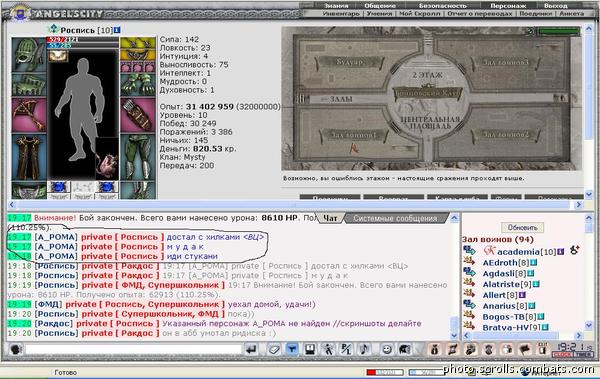Image resolution: width=600 pixels, height=379 pixels.
Task: Save chat using the floppy disk icon
Action: click(x=310, y=349)
